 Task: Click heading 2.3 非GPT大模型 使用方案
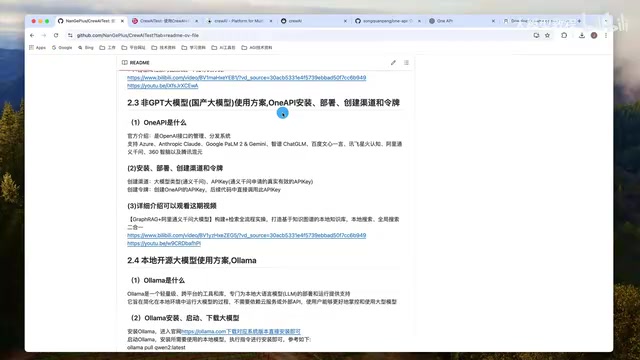tap(263, 103)
